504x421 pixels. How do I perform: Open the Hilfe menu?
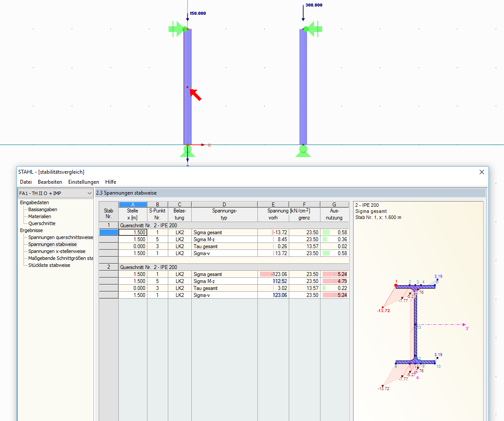[110, 182]
